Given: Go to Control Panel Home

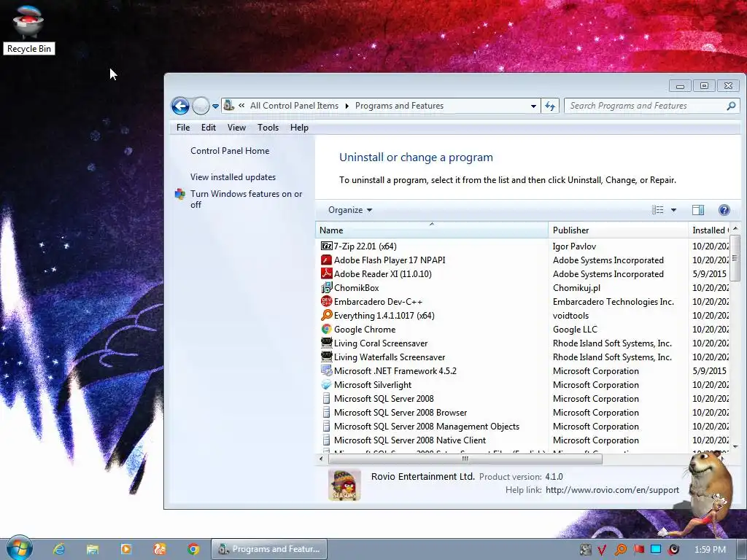Looking at the screenshot, I should pyautogui.click(x=230, y=151).
